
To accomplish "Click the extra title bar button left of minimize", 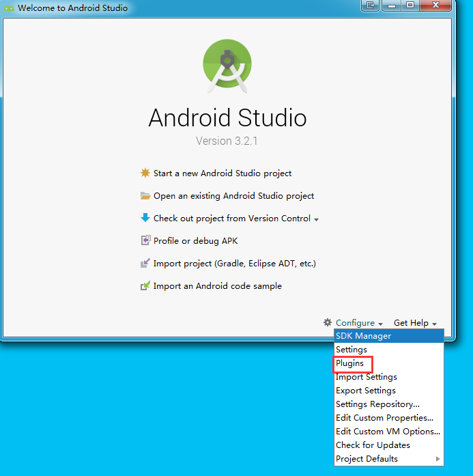I will pyautogui.click(x=370, y=5).
